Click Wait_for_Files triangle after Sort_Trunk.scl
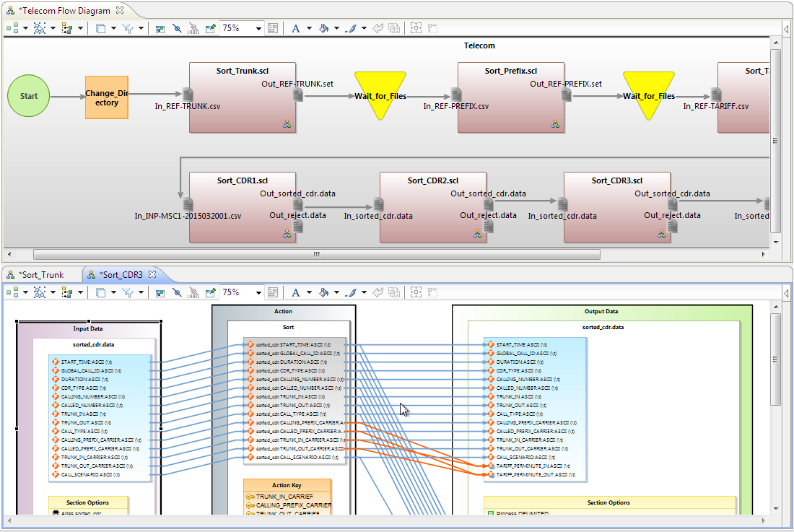This screenshot has width=794, height=532. pyautogui.click(x=380, y=95)
